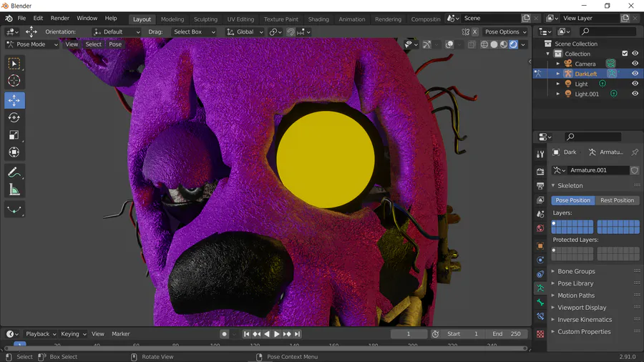
Task: Click the Rest Position button
Action: (617, 200)
